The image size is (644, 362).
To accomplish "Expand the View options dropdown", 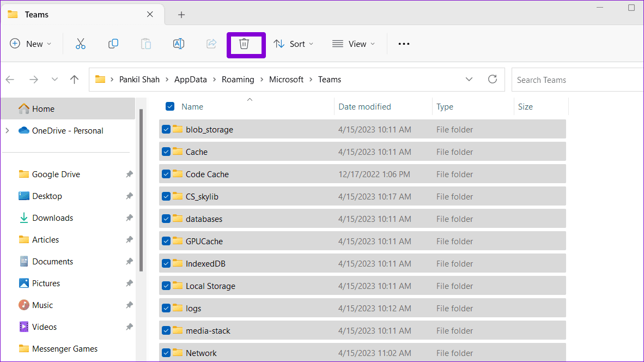I will [x=354, y=44].
